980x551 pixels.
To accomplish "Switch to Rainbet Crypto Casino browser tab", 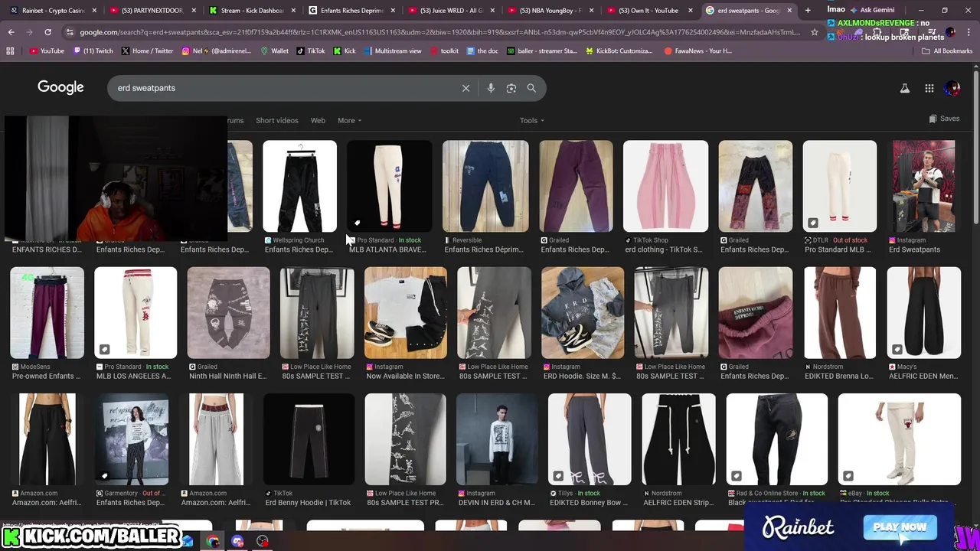I will (x=52, y=10).
